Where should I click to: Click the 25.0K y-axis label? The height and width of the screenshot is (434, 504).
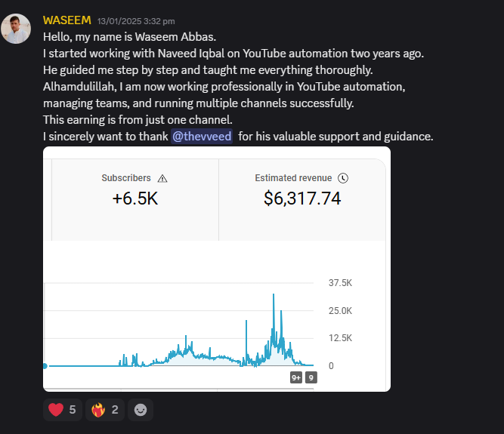tap(340, 311)
